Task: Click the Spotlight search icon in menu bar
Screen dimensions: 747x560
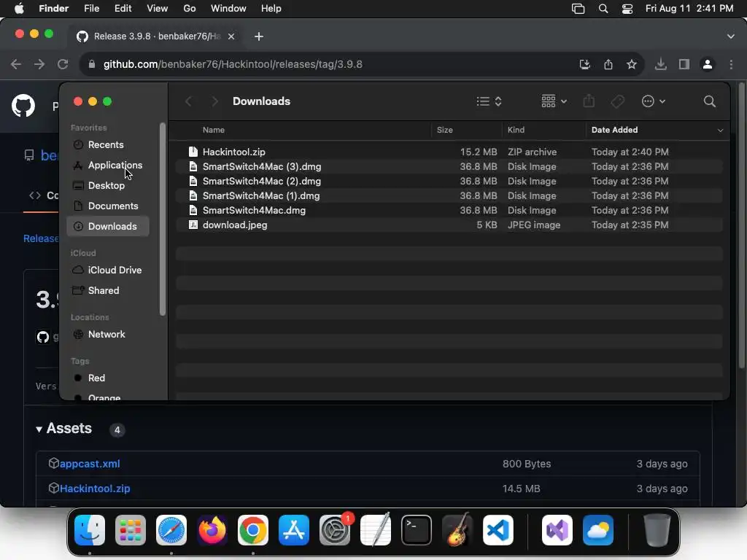Action: (x=603, y=9)
